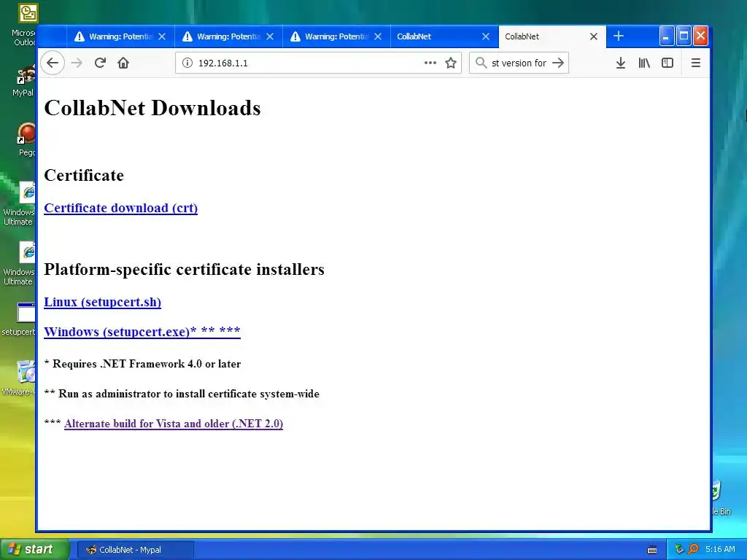
Task: Switch to second Warning: Potential tab
Action: pos(228,36)
